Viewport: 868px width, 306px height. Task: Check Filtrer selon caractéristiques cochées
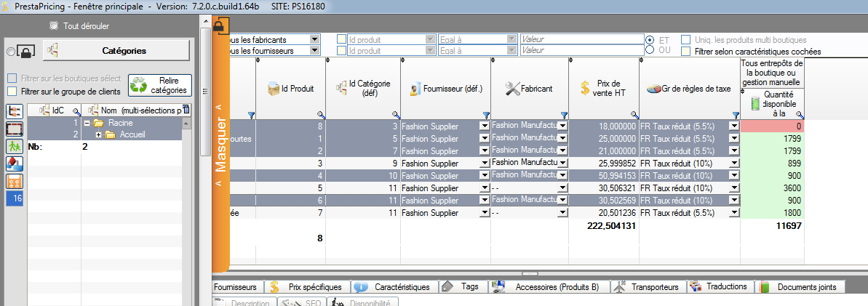click(685, 52)
